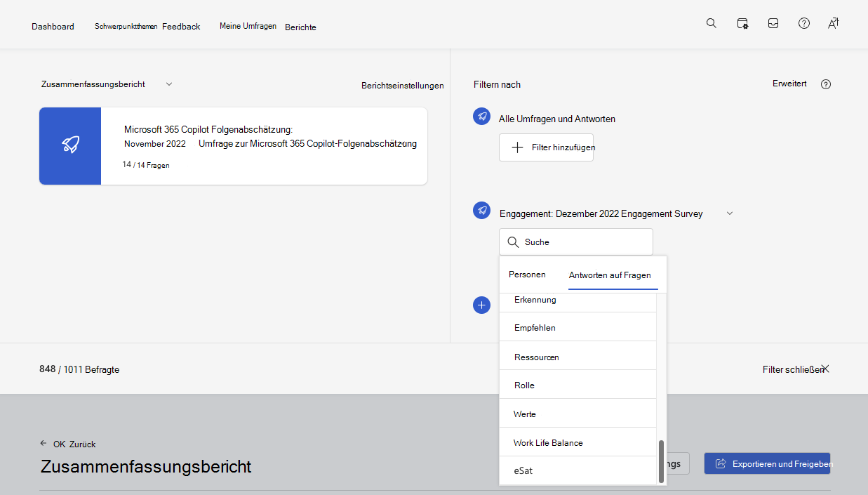The image size is (868, 495).
Task: Click the blue rocket tile of Copilot survey card
Action: click(70, 146)
